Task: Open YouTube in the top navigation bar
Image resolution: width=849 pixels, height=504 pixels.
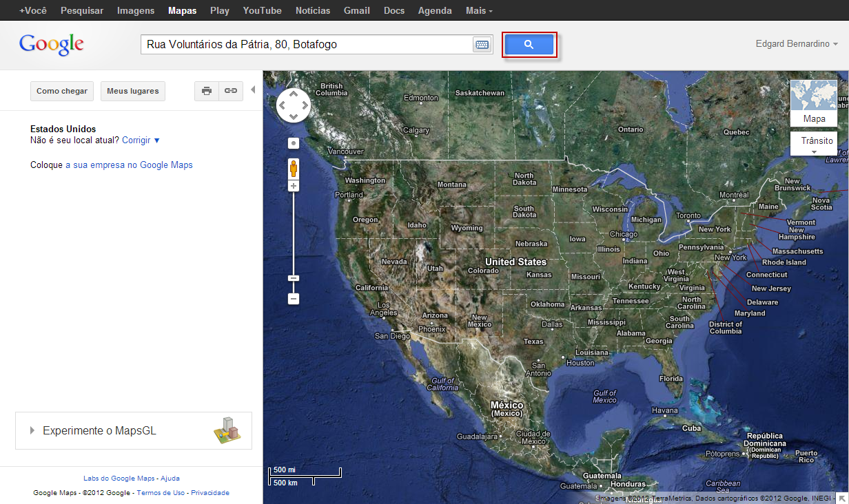Action: (x=262, y=10)
